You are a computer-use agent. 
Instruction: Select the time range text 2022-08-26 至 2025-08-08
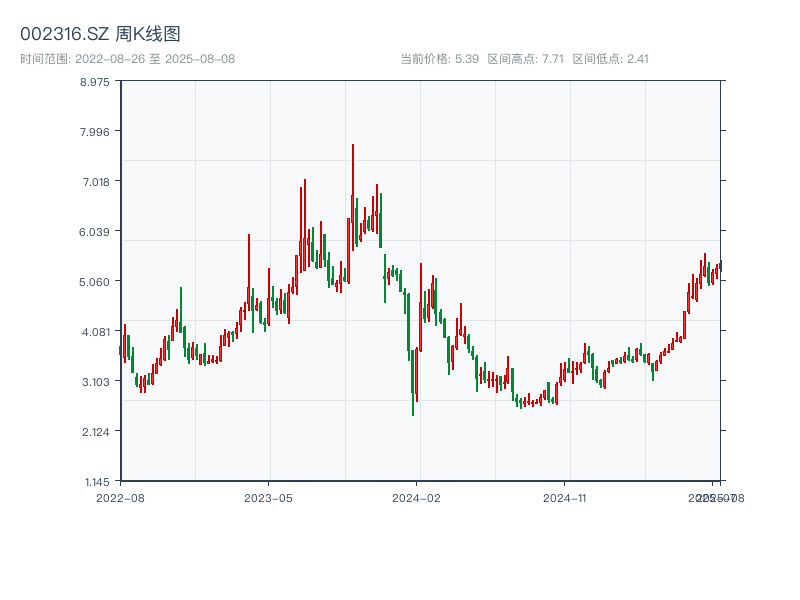click(x=155, y=59)
